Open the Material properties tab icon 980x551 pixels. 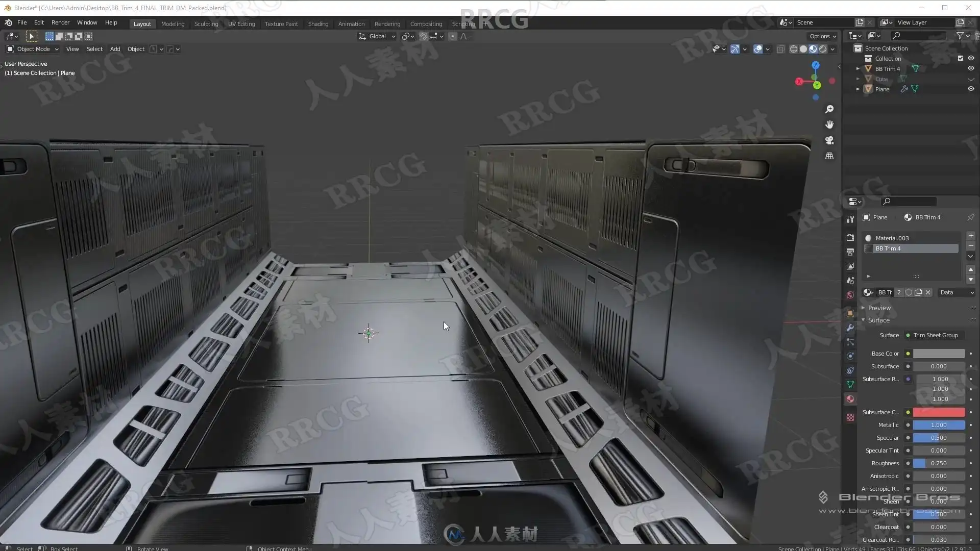850,399
